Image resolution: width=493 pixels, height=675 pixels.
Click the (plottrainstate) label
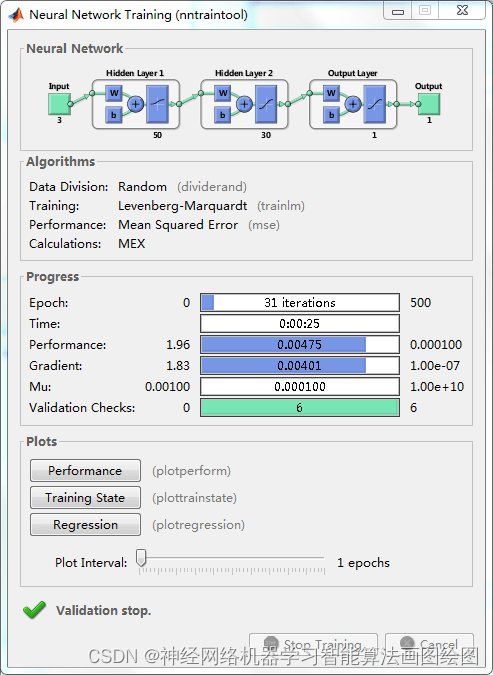(194, 498)
